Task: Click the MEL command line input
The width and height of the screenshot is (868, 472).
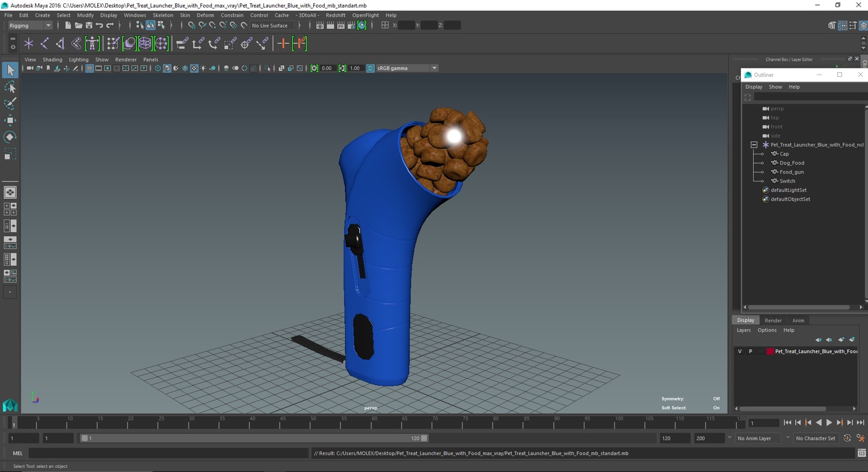Action: click(x=169, y=453)
